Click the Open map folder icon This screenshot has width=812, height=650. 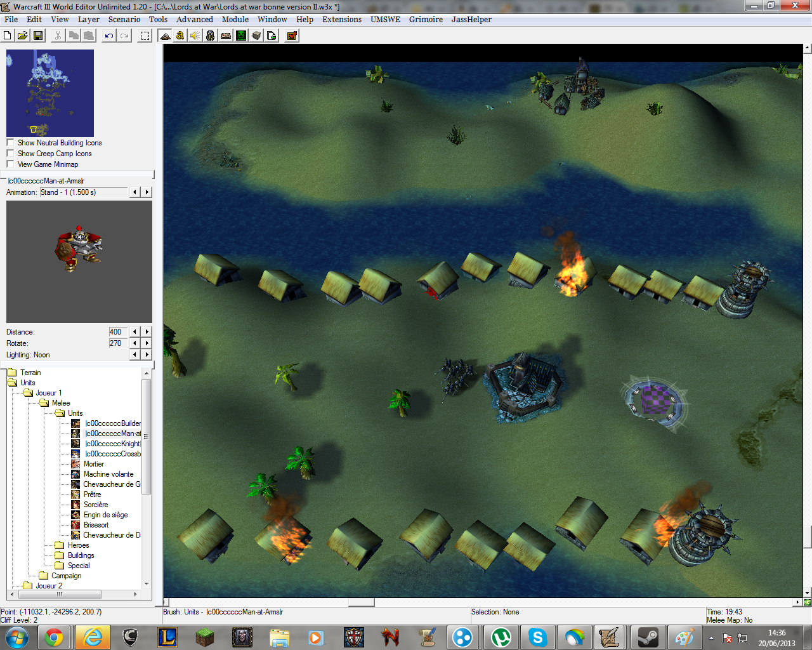click(x=23, y=36)
